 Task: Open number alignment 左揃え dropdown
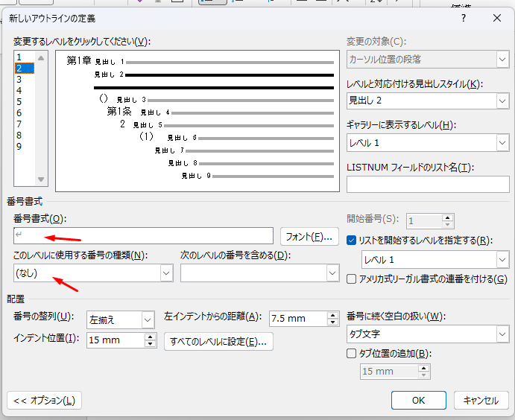coord(146,319)
